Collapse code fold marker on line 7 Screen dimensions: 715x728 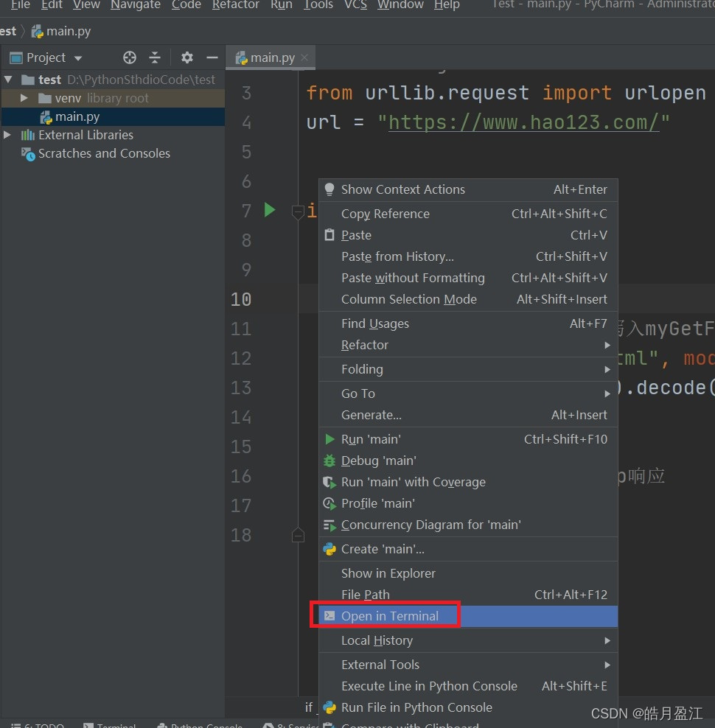point(297,212)
